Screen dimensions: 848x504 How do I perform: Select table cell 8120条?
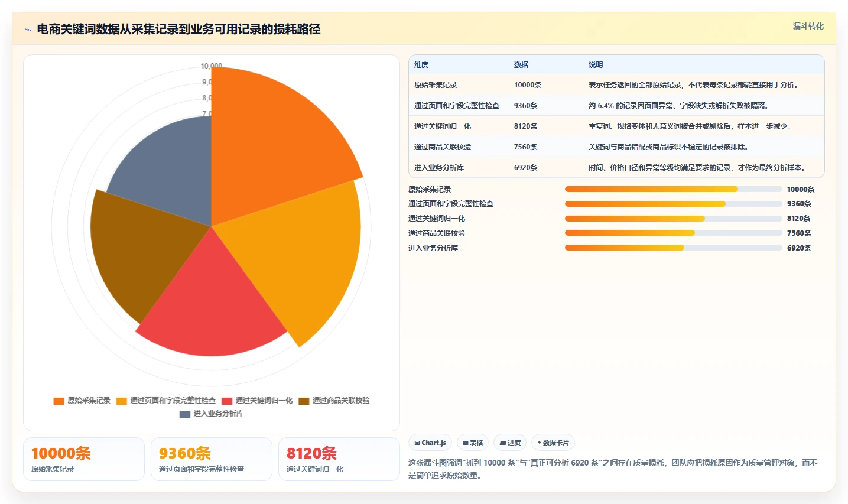click(x=525, y=126)
